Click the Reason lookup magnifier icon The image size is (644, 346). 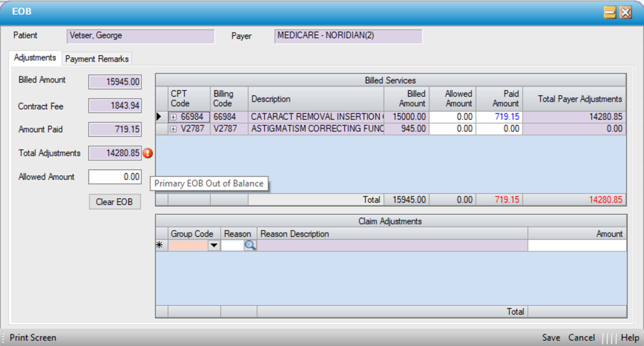click(x=250, y=245)
